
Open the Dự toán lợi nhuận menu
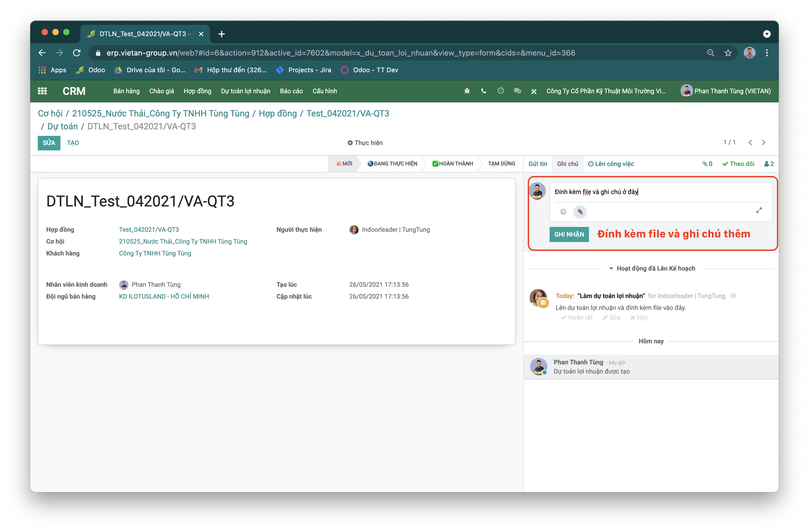245,91
